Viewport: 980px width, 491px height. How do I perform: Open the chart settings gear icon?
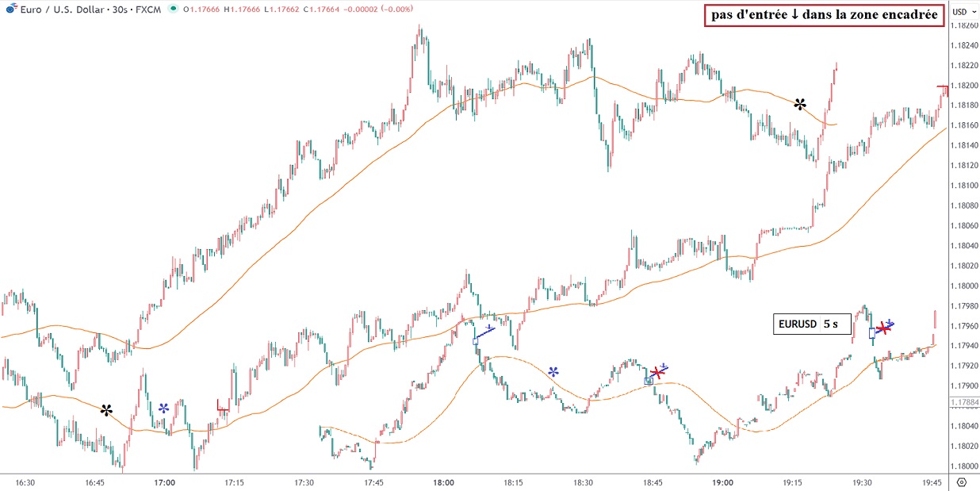coord(962,481)
